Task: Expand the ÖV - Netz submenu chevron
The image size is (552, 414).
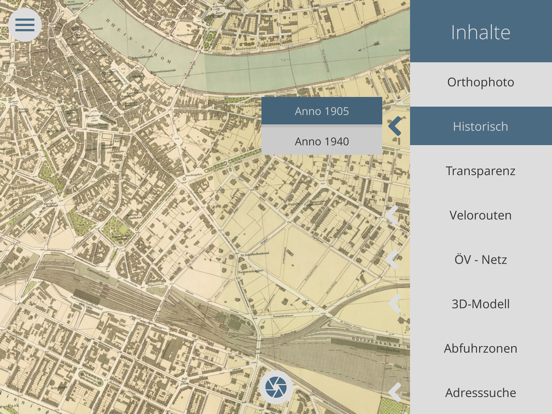Action: click(x=393, y=259)
